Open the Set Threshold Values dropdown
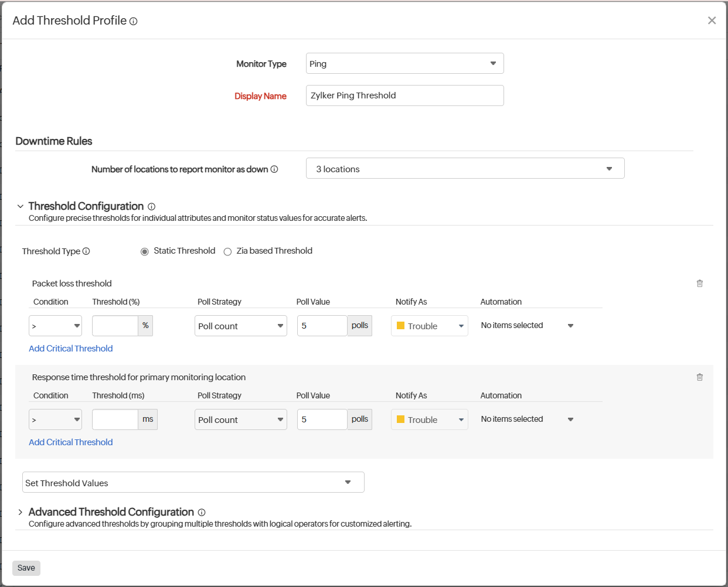Screen dimensions: 728x587 pyautogui.click(x=193, y=482)
